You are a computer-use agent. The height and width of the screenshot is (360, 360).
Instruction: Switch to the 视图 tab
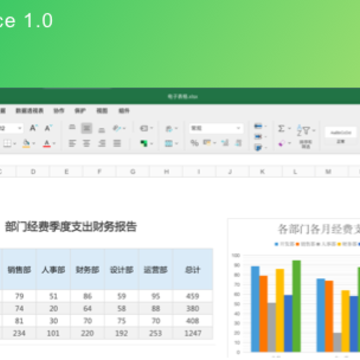[102, 111]
